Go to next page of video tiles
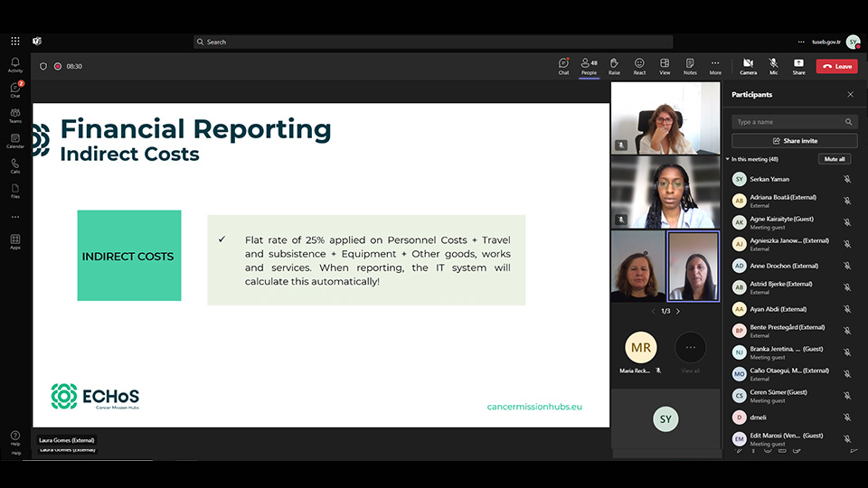 (678, 311)
